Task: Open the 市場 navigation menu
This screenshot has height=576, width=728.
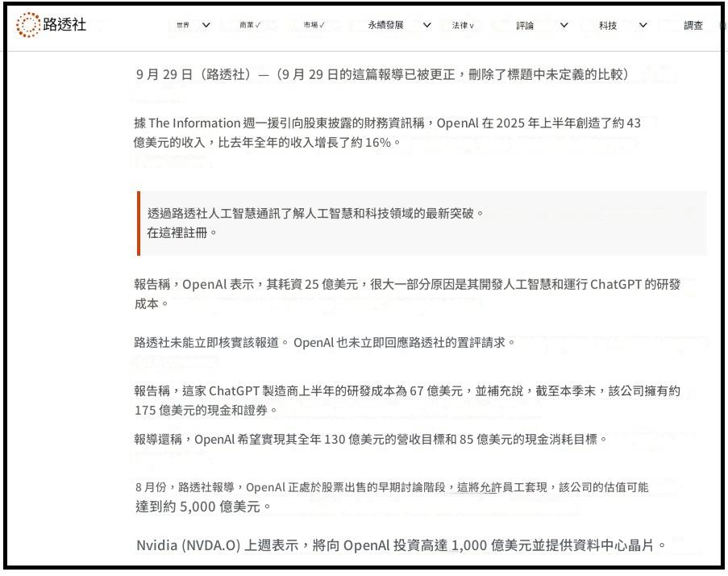Action: click(x=314, y=25)
